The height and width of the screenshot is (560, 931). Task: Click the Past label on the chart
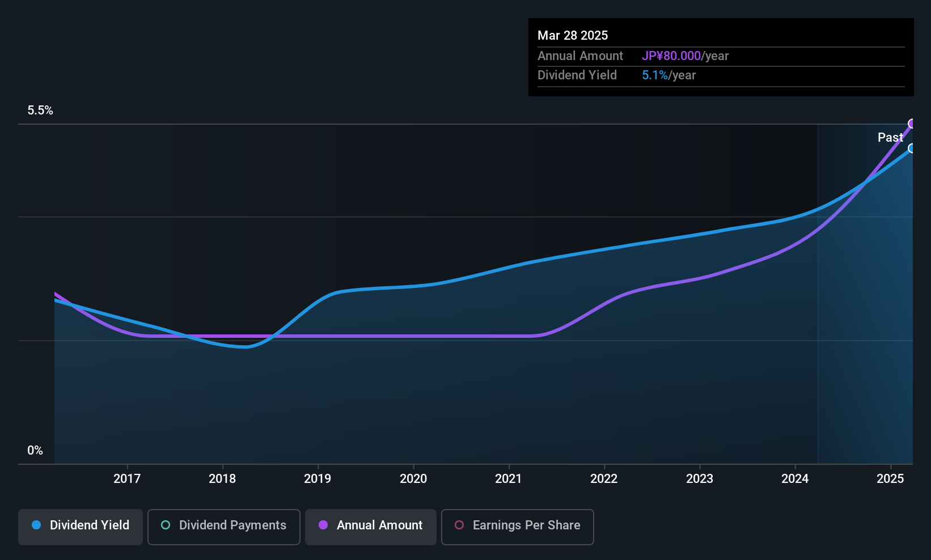[890, 137]
